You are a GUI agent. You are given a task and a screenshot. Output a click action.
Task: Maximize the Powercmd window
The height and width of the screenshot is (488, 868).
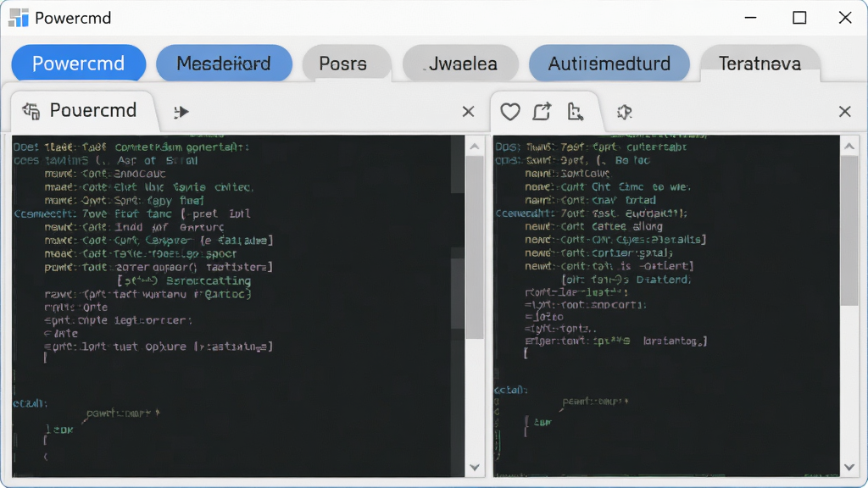click(x=799, y=18)
